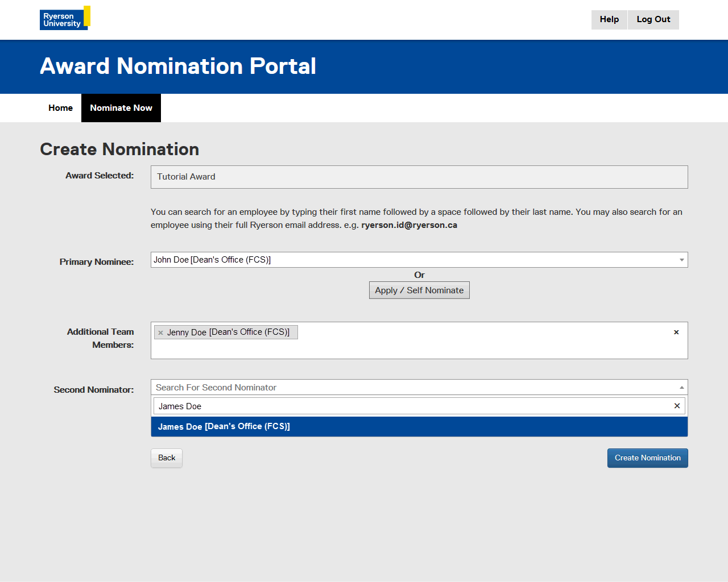This screenshot has height=582, width=728.
Task: Open the Help page
Action: click(609, 19)
